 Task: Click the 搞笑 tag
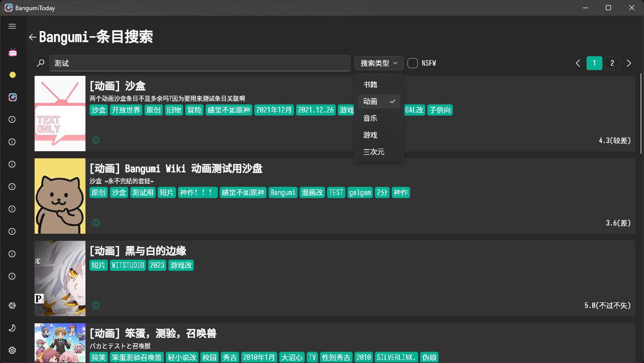98,357
